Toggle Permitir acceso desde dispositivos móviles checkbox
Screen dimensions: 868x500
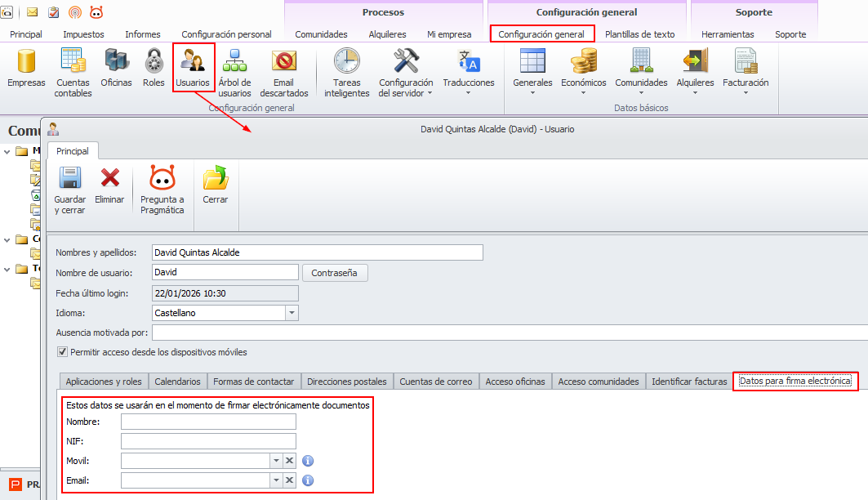click(63, 351)
